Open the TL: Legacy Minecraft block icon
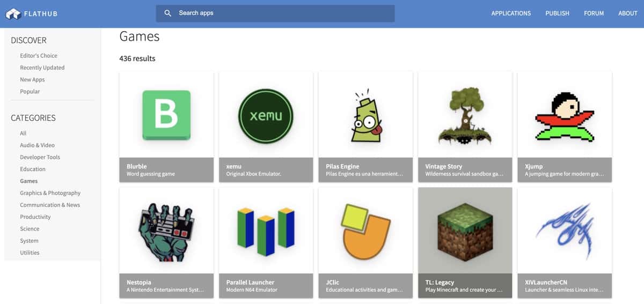The height and width of the screenshot is (304, 644). coord(465,232)
